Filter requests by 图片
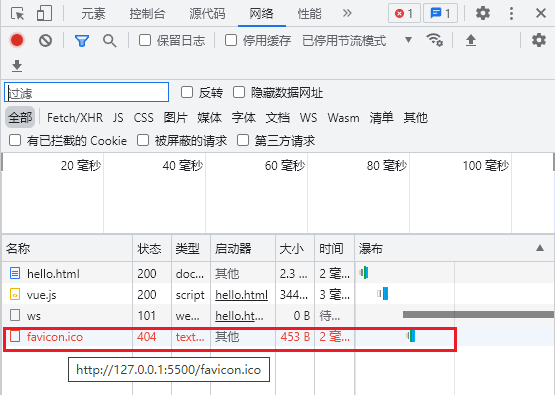The width and height of the screenshot is (555, 395). pos(176,118)
